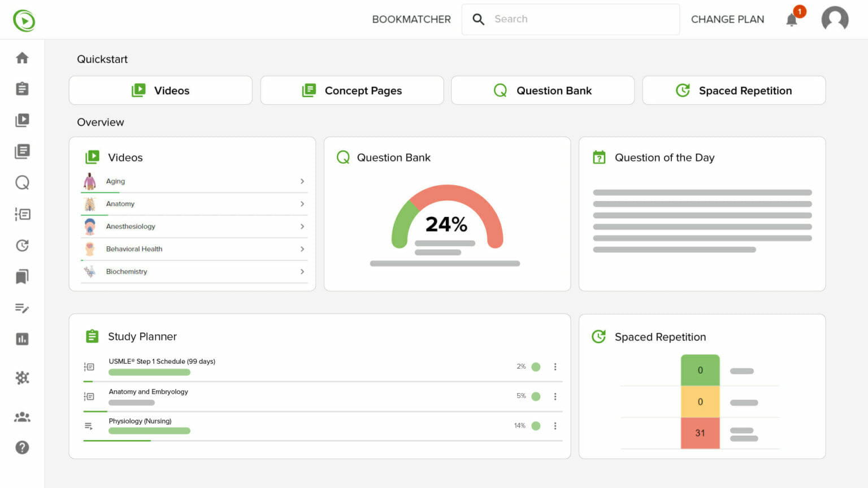Viewport: 868px width, 488px height.
Task: Expand the Aging videos row chevron
Action: coord(302,181)
